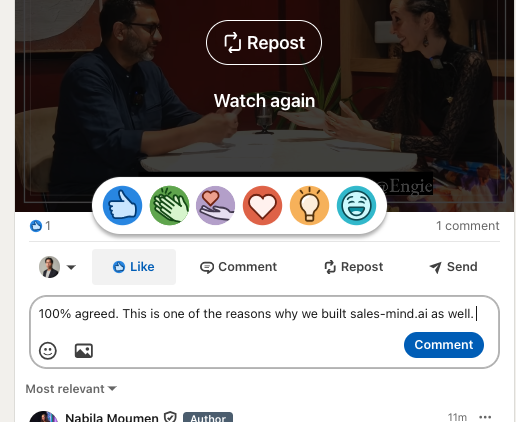Add a photo to the comment

84,351
